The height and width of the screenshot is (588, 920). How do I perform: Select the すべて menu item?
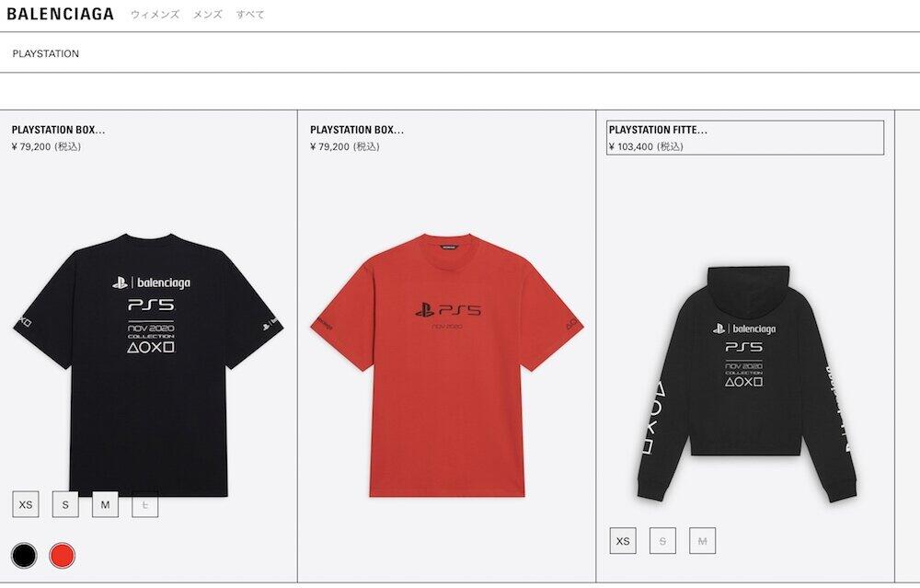coord(250,15)
